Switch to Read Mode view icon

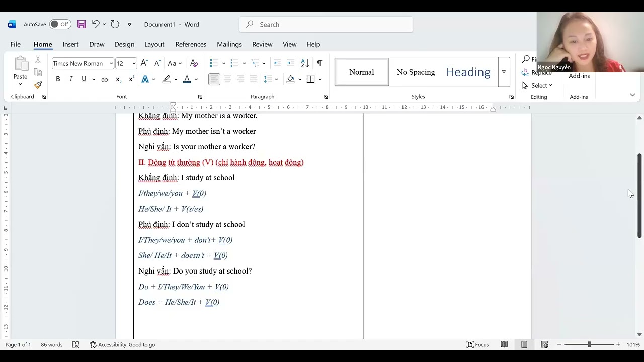point(504,344)
